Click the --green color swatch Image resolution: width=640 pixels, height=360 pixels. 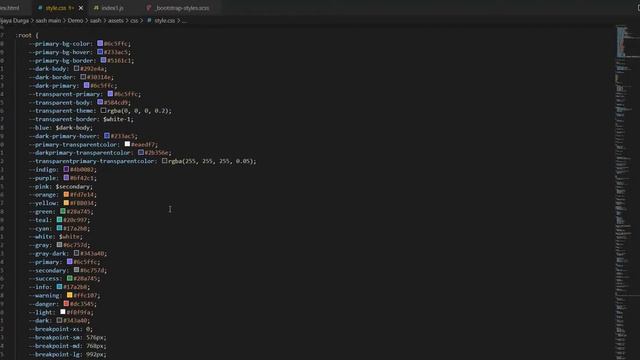(63, 211)
